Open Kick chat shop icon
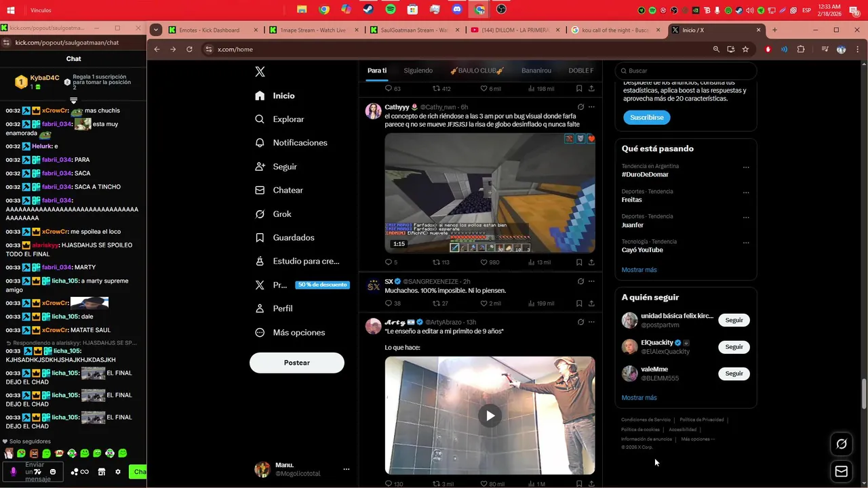The width and height of the screenshot is (868, 488). [x=102, y=472]
